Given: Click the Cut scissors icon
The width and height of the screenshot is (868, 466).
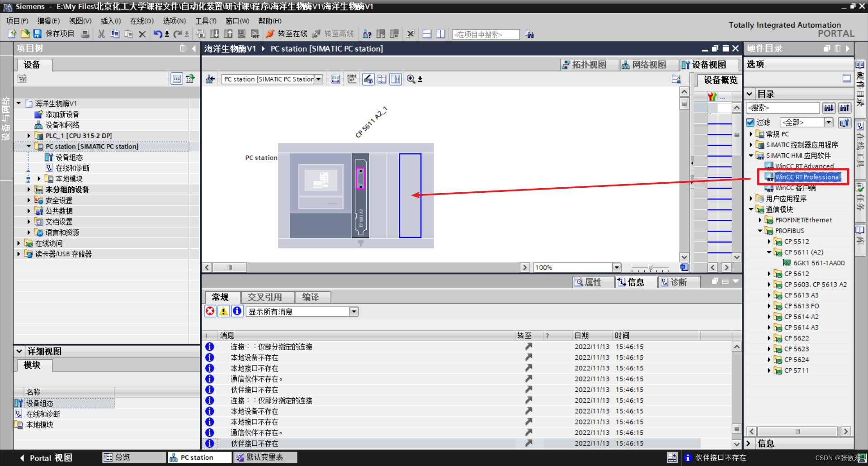Looking at the screenshot, I should point(101,34).
